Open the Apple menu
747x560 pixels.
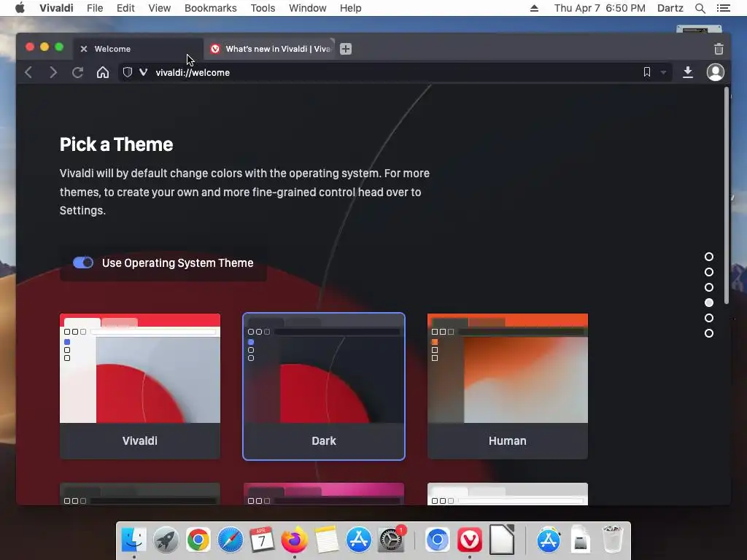20,8
